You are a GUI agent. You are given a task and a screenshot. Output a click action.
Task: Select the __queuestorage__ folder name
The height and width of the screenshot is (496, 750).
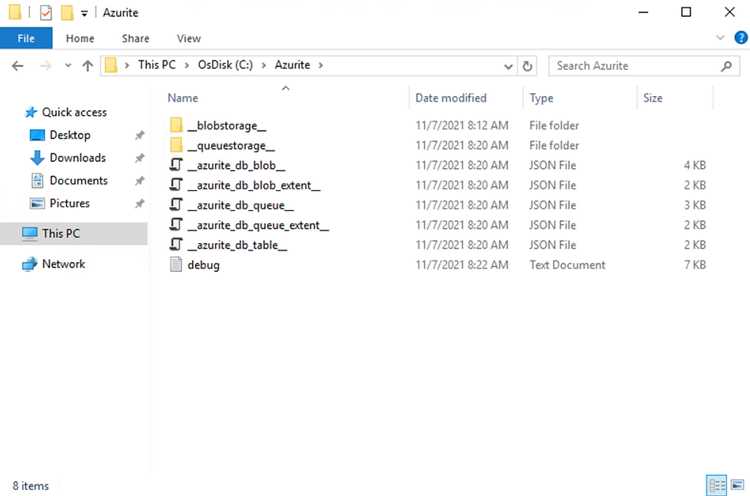point(231,146)
